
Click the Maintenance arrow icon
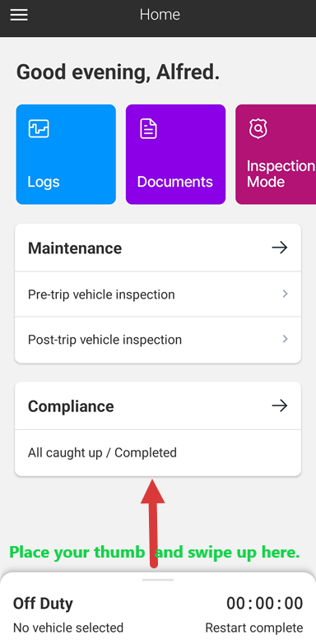(x=280, y=248)
